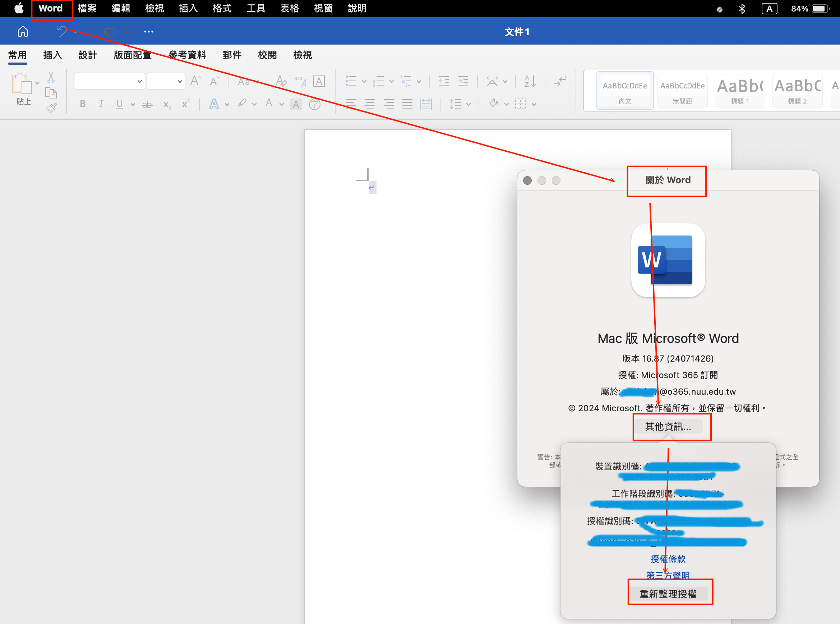Click the character border icon

tap(319, 81)
